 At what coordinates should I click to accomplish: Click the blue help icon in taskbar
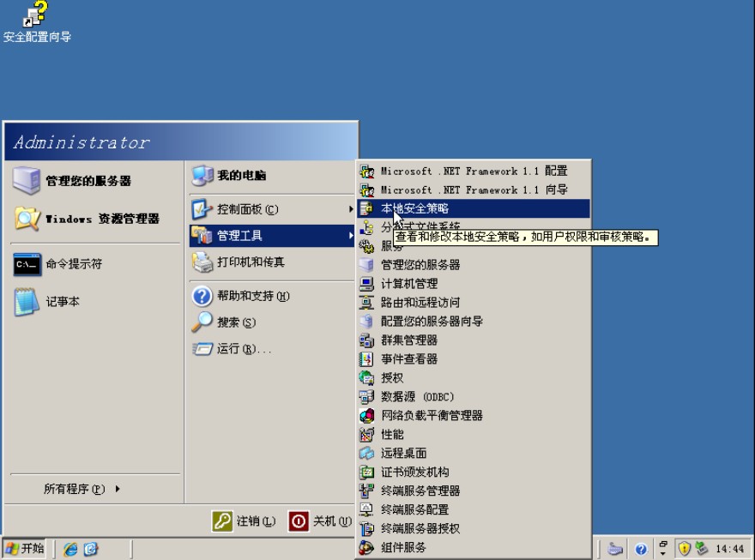[641, 549]
